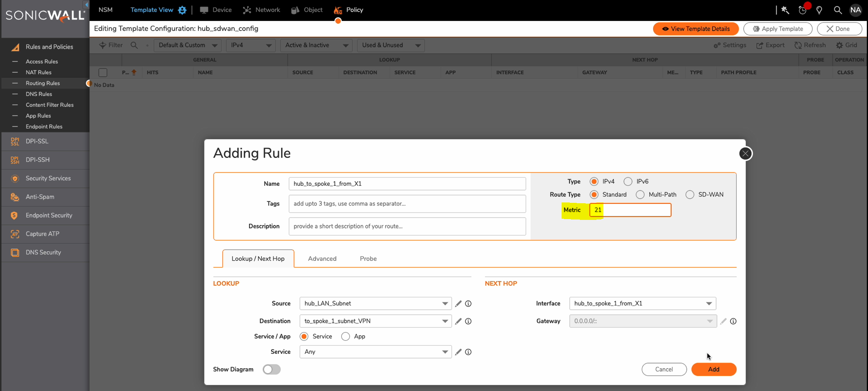This screenshot has height=391, width=868.
Task: Open Content Filter Rules in sidebar
Action: click(x=50, y=105)
